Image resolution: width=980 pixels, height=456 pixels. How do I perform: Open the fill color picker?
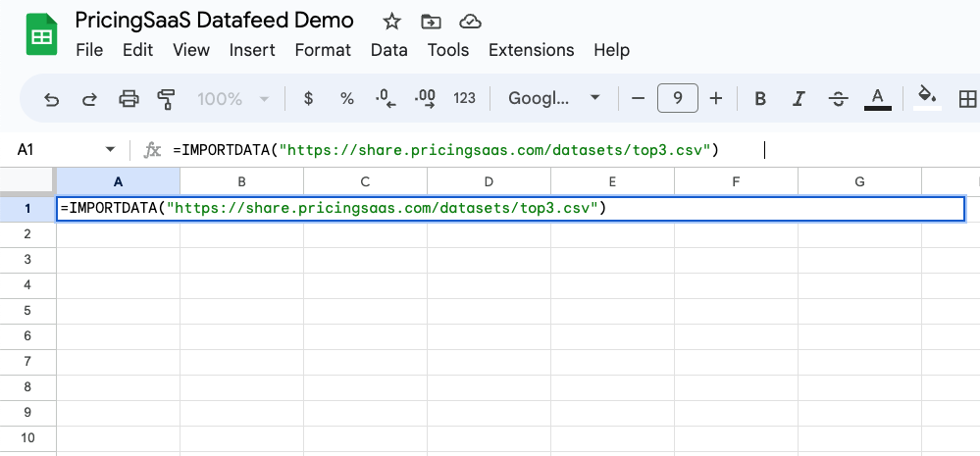click(927, 98)
